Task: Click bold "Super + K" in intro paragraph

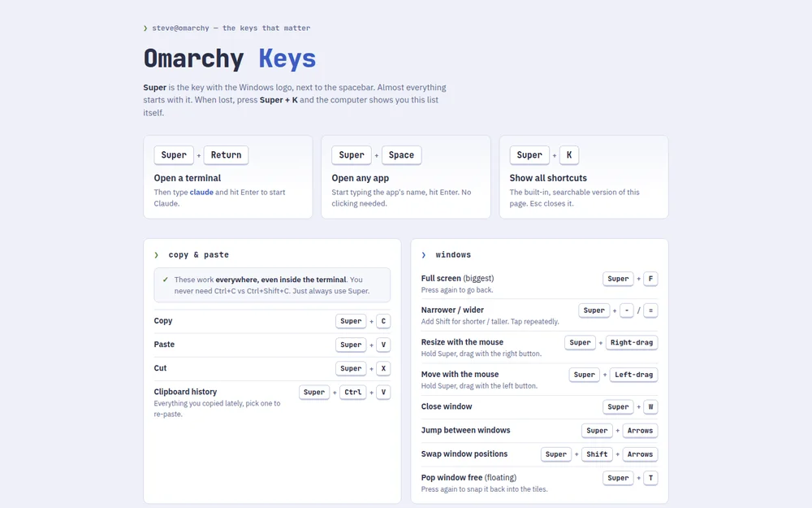Action: 279,100
